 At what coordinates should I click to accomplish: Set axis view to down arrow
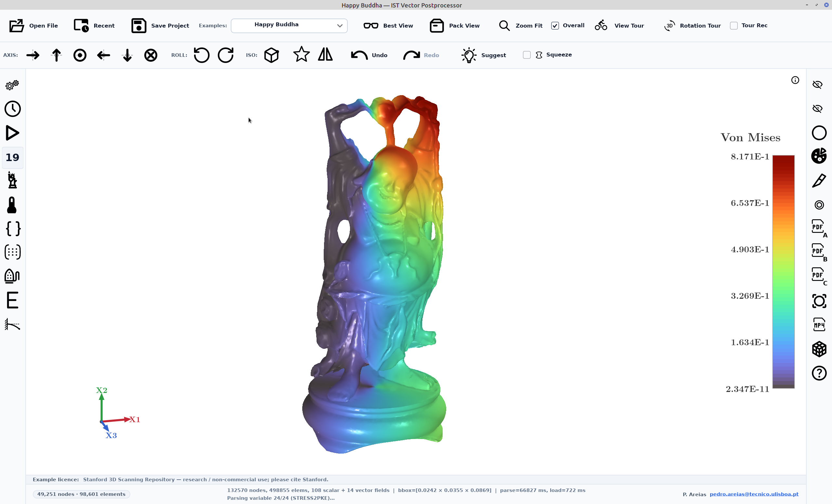(x=127, y=55)
